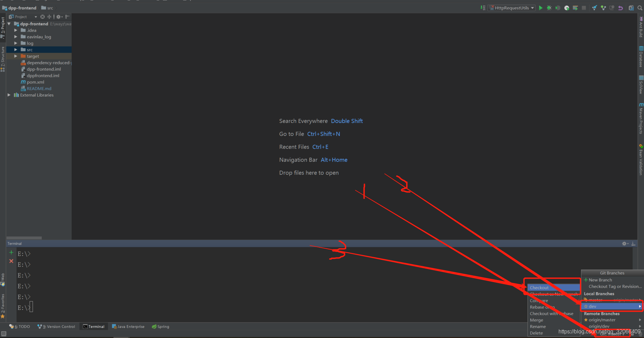This screenshot has width=644, height=338.
Task: Expand the target folder arrow
Action: point(15,56)
